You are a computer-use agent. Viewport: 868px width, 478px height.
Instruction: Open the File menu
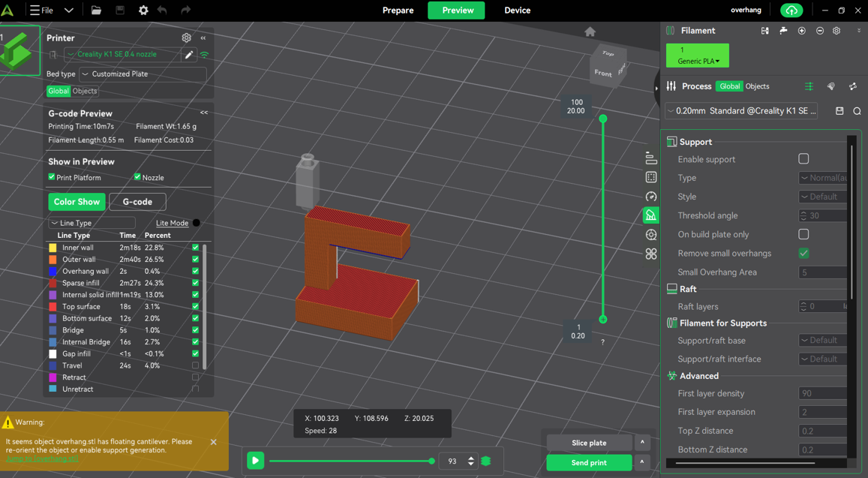point(41,10)
